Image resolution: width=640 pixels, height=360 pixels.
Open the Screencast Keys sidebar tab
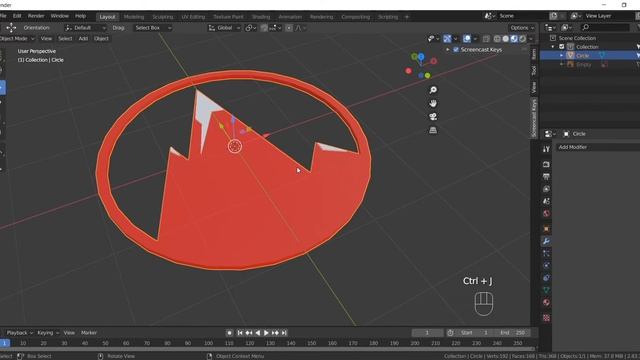pyautogui.click(x=534, y=118)
